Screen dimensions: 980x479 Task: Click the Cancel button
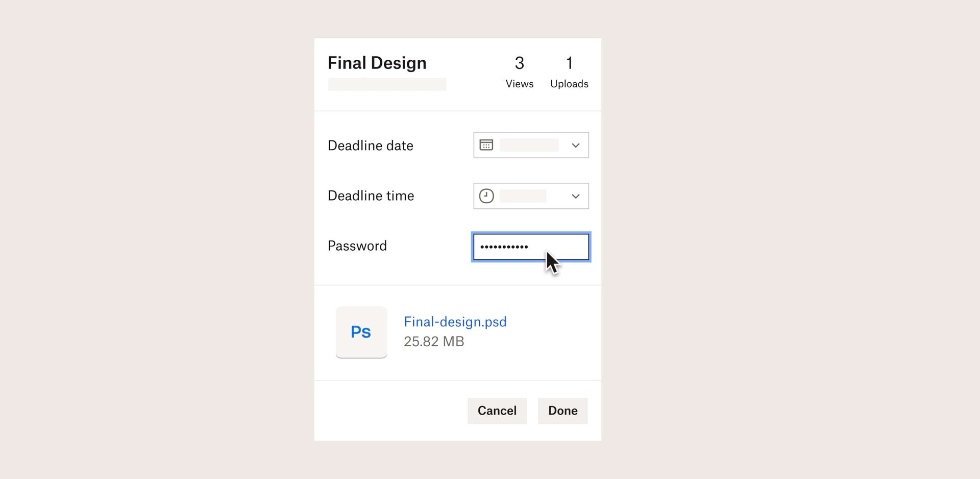[x=497, y=411]
